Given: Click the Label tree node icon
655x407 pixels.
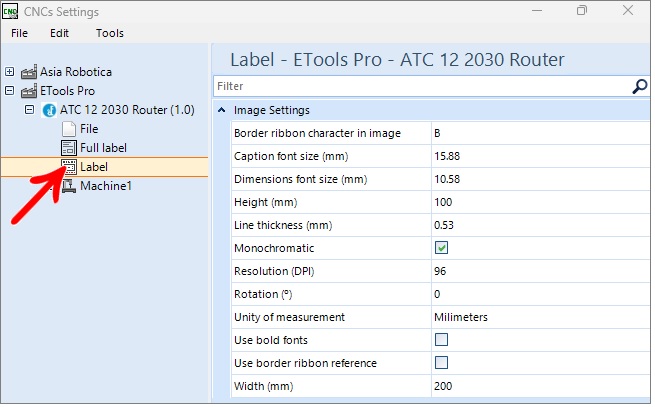Looking at the screenshot, I should (68, 167).
